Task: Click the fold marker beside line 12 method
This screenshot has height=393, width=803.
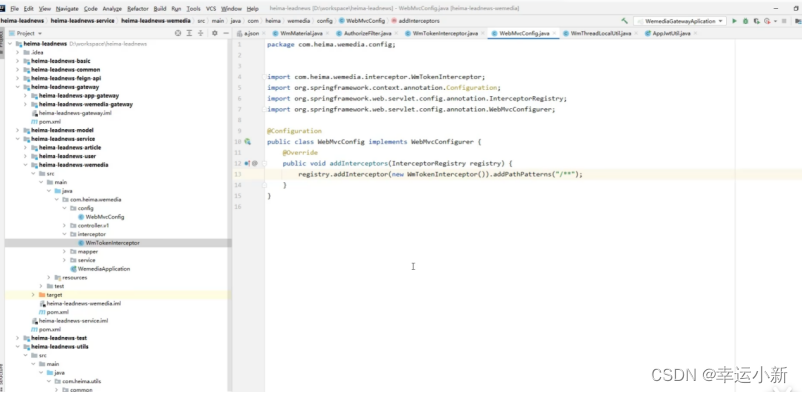Action: coord(265,163)
